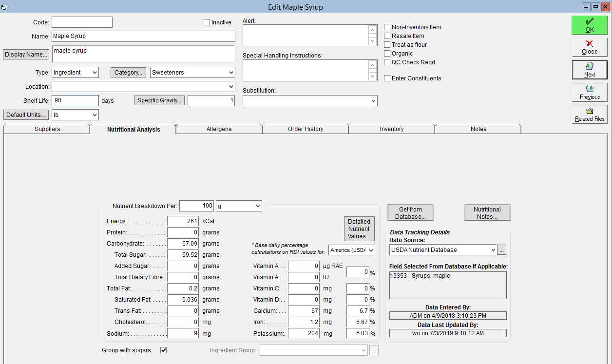Image resolution: width=612 pixels, height=364 pixels.
Task: Expand the Category dropdown showing Sweeteners
Action: (x=192, y=73)
